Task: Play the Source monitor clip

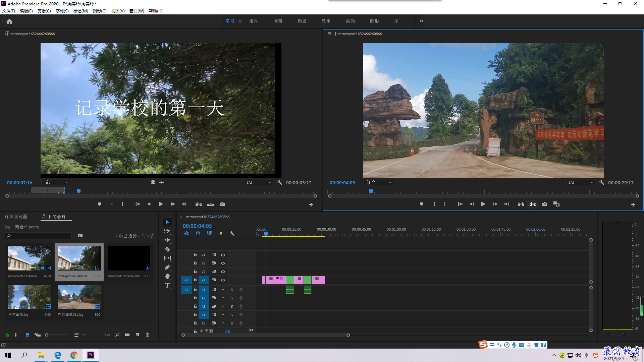Action: tap(161, 204)
